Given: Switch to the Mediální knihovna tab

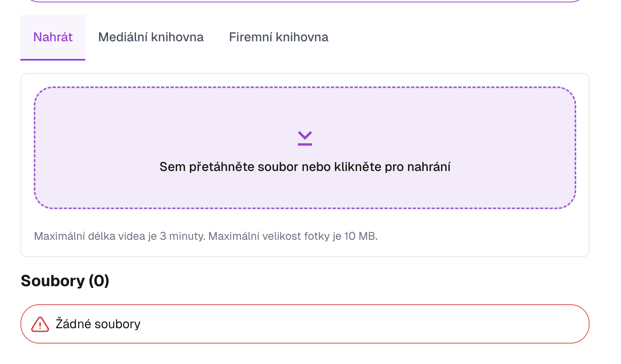Looking at the screenshot, I should 151,37.
